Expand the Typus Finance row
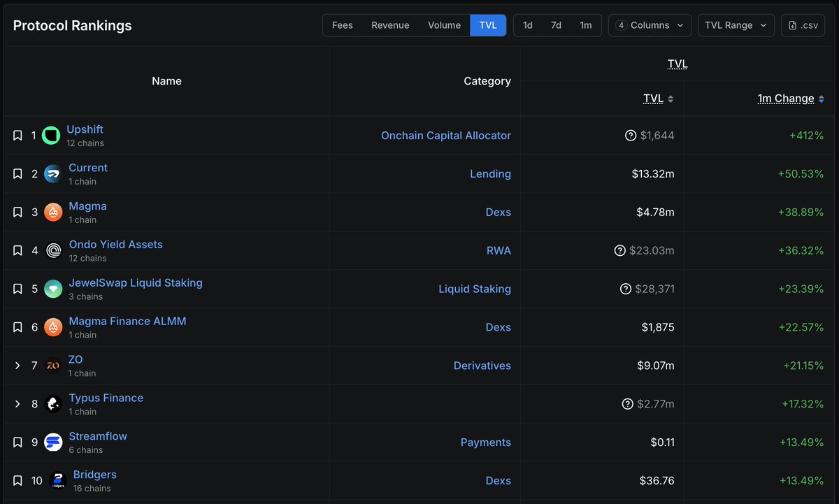Screen dimensions: 839x504 pyautogui.click(x=18, y=404)
